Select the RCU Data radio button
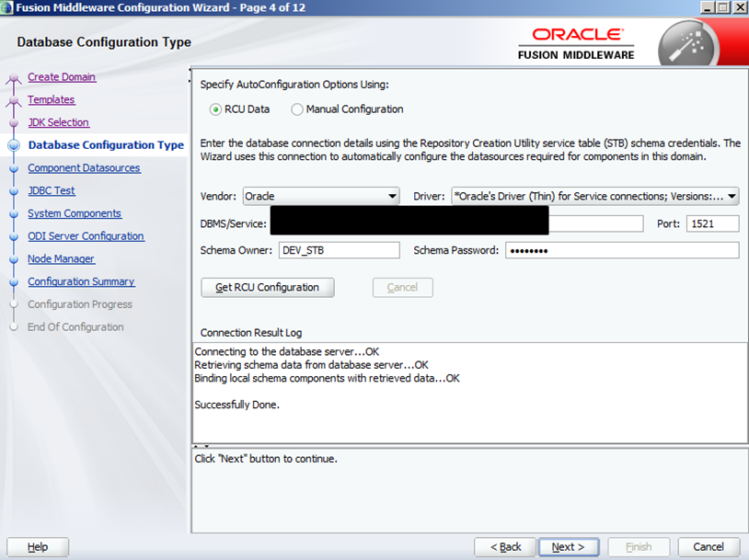The image size is (749, 560). pyautogui.click(x=216, y=109)
